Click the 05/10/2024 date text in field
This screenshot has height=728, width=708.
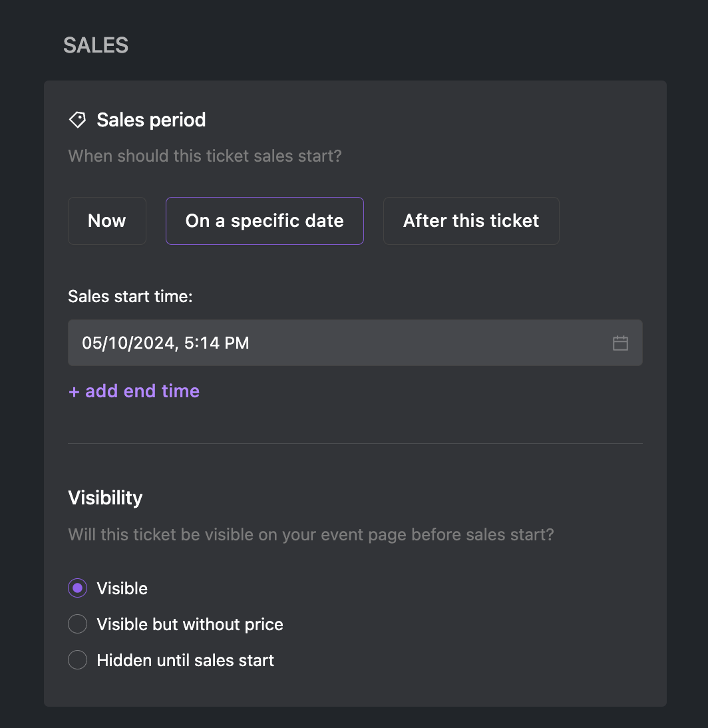coord(128,343)
